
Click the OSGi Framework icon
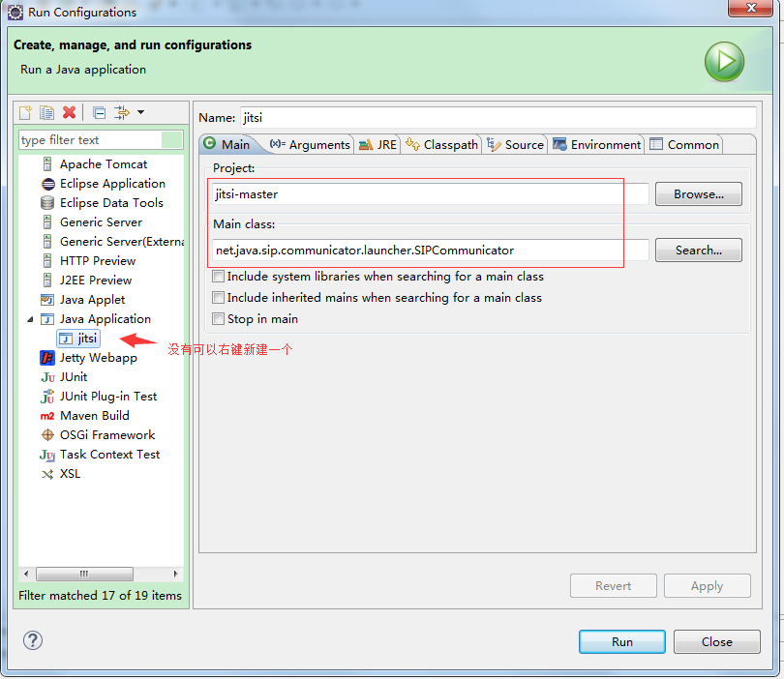coord(47,435)
